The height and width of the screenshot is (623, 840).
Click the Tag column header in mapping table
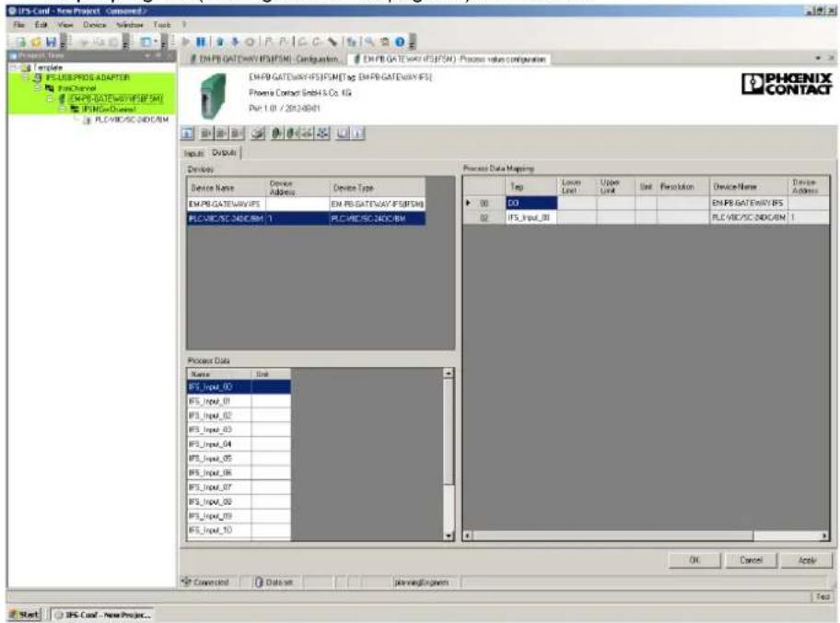(x=531, y=186)
